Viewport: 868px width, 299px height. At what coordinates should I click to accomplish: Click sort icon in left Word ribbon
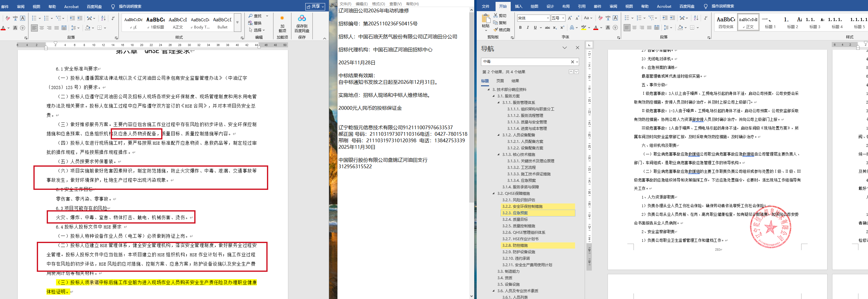tap(103, 18)
